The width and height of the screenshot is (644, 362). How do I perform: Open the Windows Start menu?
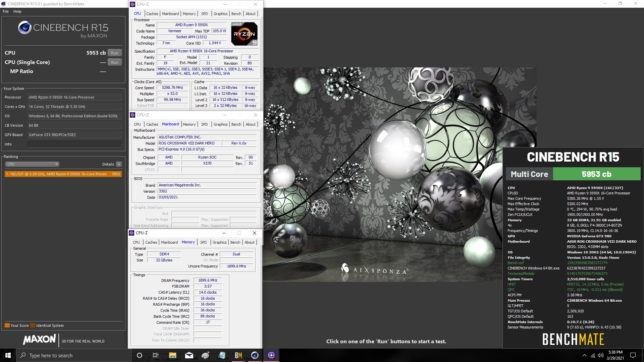pos(8,355)
